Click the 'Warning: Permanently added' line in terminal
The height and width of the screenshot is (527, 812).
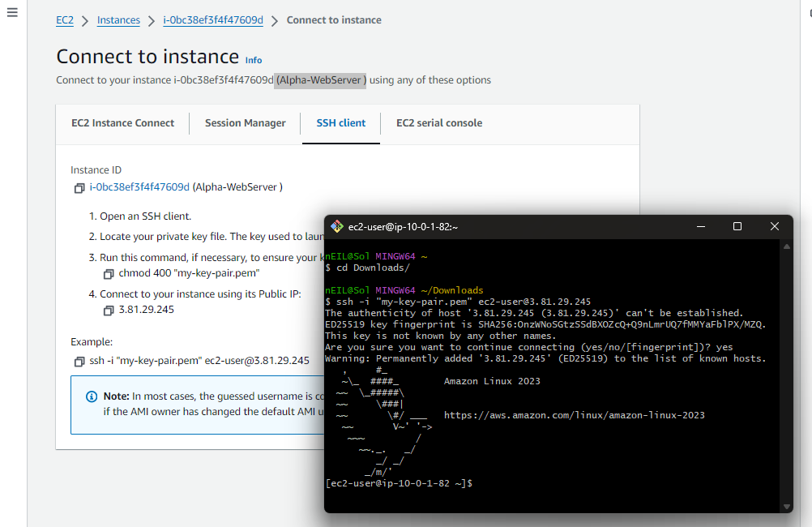[x=545, y=358]
